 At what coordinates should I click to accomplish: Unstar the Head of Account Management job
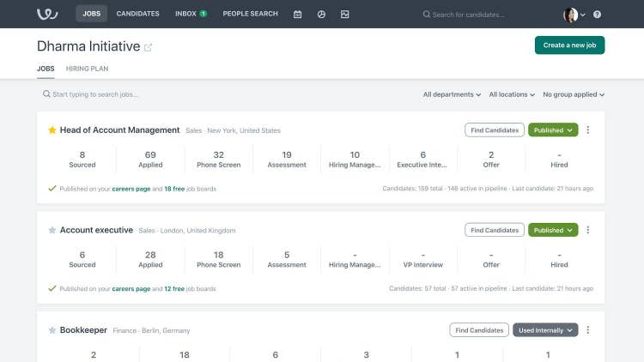click(52, 130)
